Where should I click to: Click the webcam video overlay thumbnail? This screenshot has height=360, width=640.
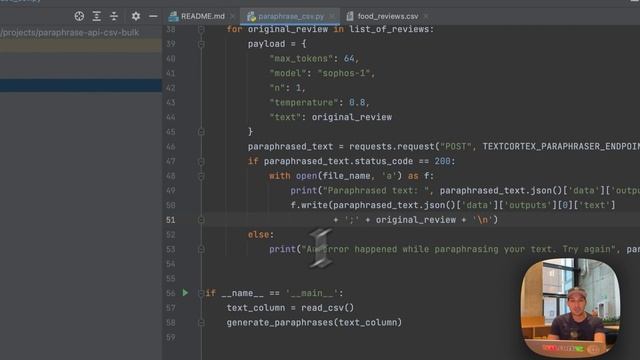pyautogui.click(x=571, y=307)
